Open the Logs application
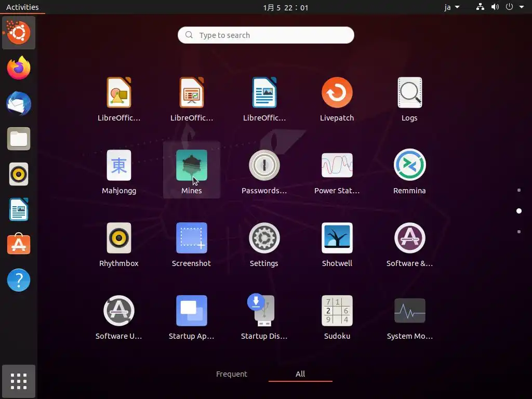 pyautogui.click(x=409, y=92)
